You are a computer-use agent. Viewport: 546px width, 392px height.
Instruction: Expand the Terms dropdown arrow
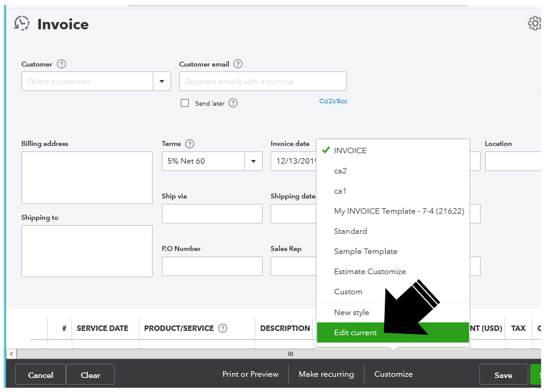tap(253, 161)
